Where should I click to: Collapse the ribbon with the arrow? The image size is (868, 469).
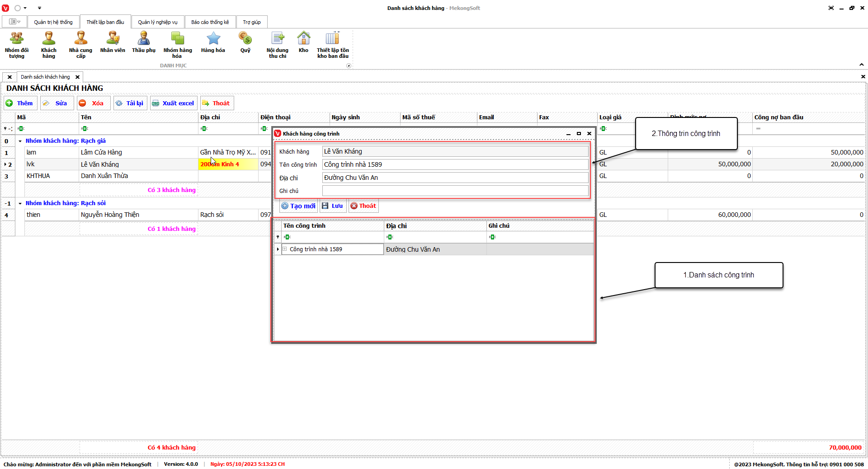coord(862,65)
